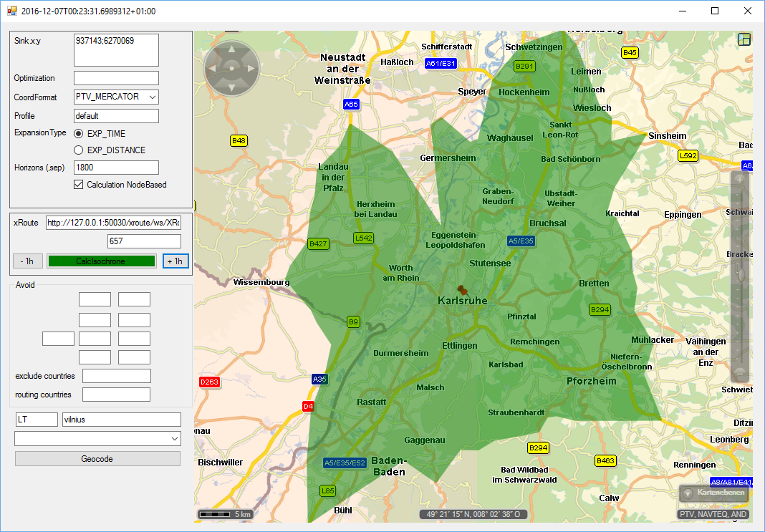The height and width of the screenshot is (532, 765).
Task: Click the + 1h button
Action: 175,261
